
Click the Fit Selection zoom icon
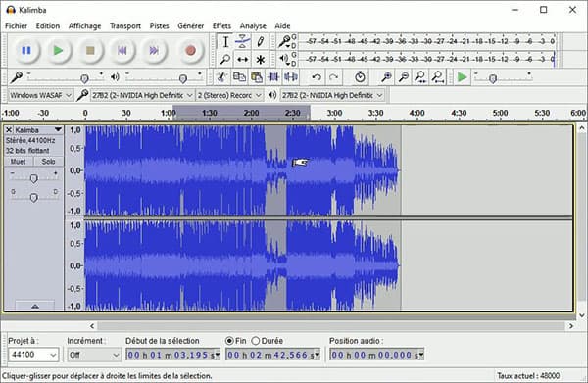pyautogui.click(x=420, y=77)
